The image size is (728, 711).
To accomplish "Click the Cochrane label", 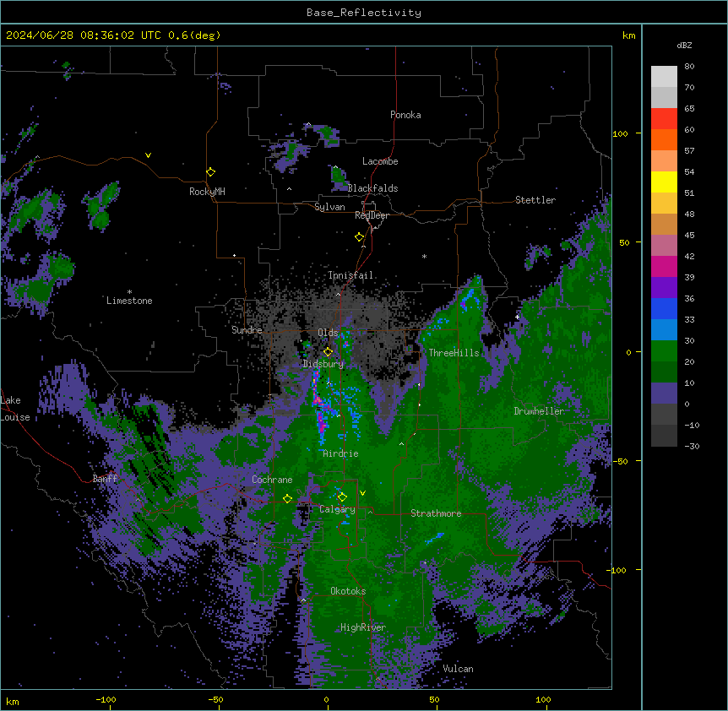I will click(x=272, y=480).
